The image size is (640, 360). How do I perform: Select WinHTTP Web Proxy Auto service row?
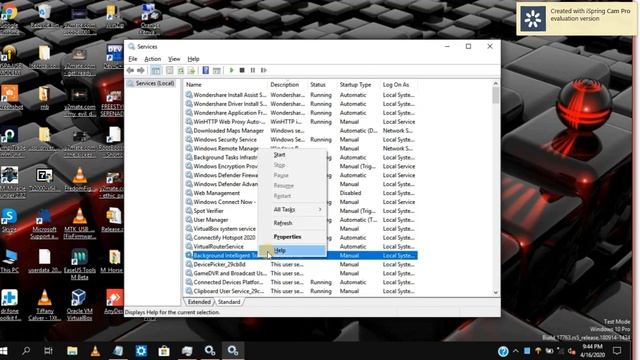pos(300,122)
